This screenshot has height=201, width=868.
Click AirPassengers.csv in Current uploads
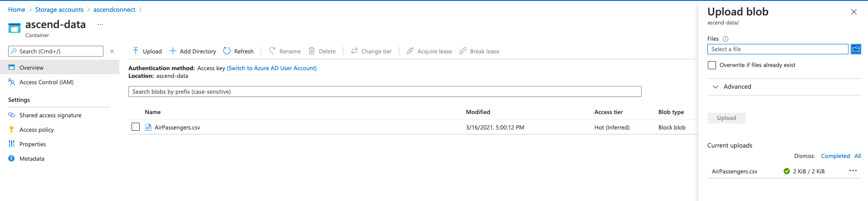(x=735, y=171)
